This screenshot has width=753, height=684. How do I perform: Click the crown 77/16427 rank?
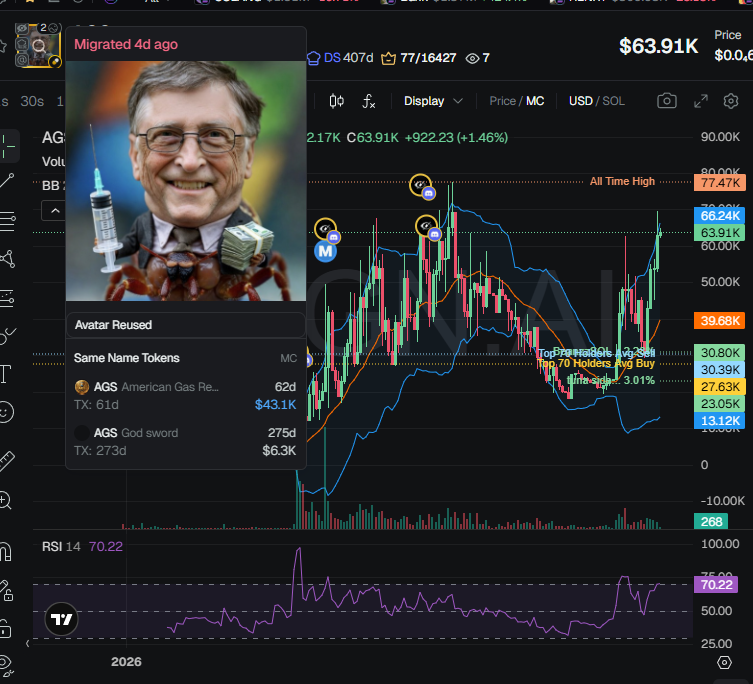[x=418, y=58]
